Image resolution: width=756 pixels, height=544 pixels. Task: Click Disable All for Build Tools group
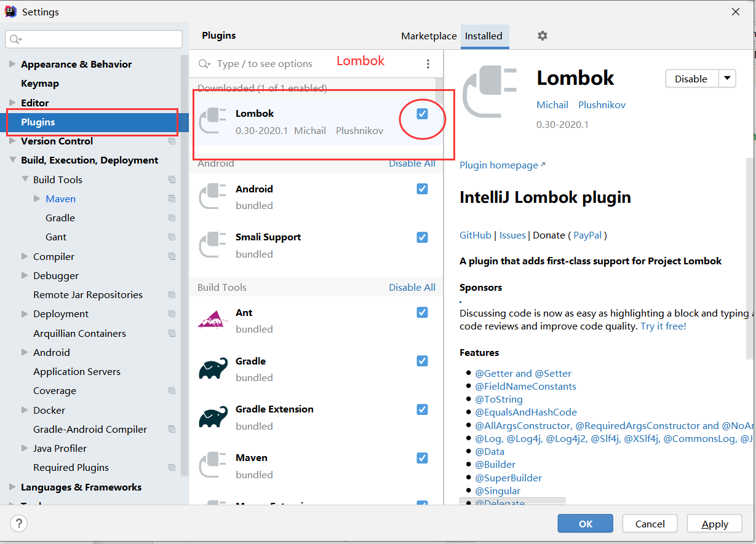click(412, 287)
